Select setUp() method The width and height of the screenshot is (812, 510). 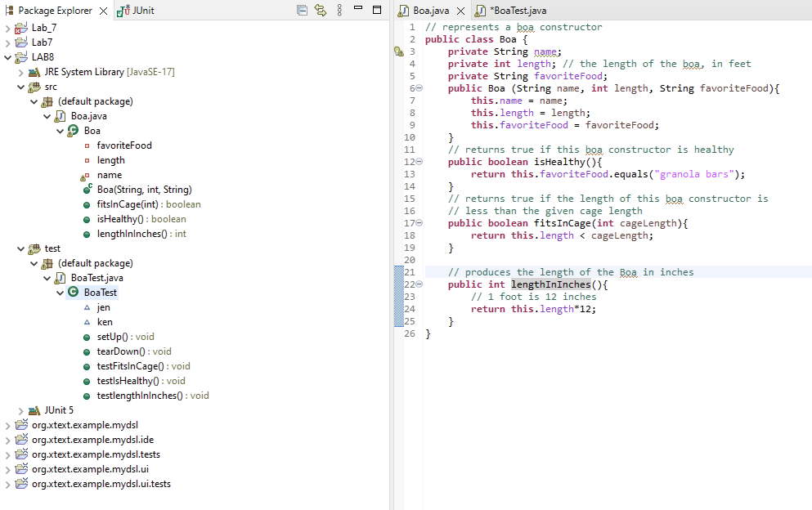125,337
